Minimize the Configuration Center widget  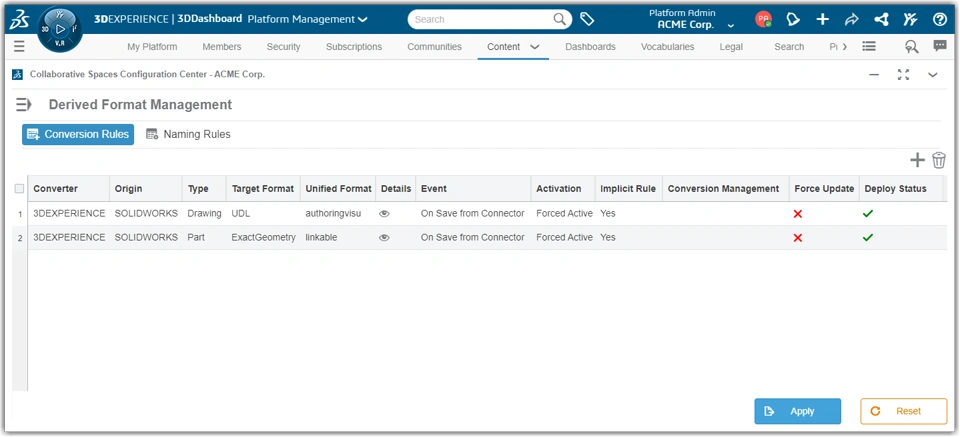point(874,75)
